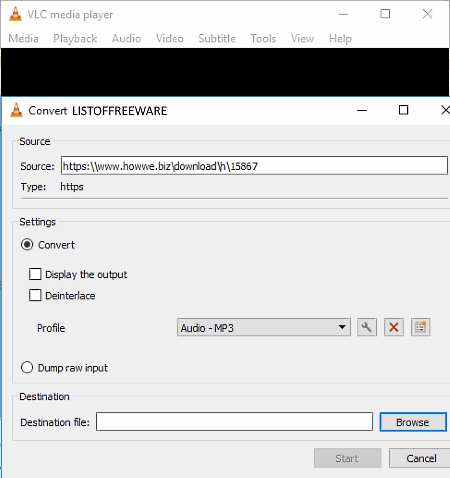This screenshot has width=450, height=478.
Task: Minimize the Convert dialog
Action: pyautogui.click(x=362, y=110)
